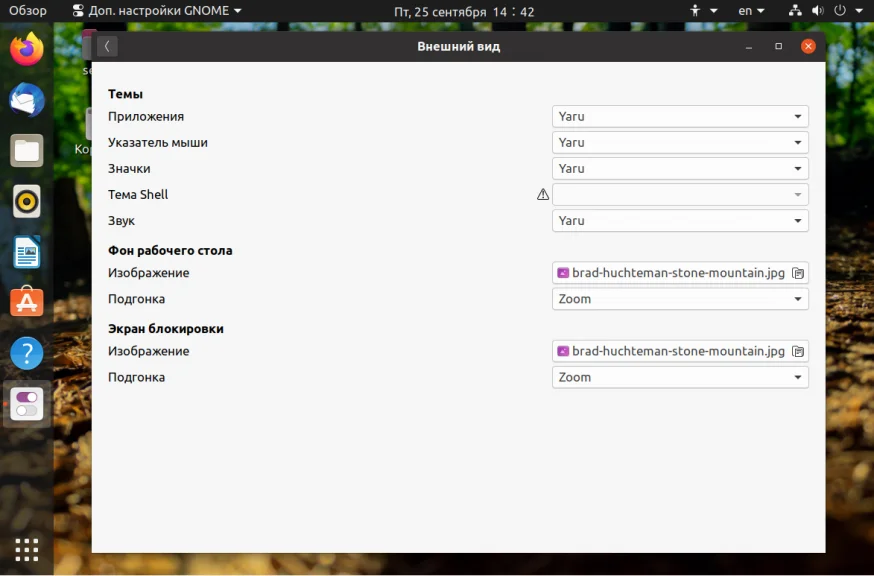The height and width of the screenshot is (576, 874).
Task: Launch Thunderbird mail from the dock
Action: pyautogui.click(x=26, y=100)
